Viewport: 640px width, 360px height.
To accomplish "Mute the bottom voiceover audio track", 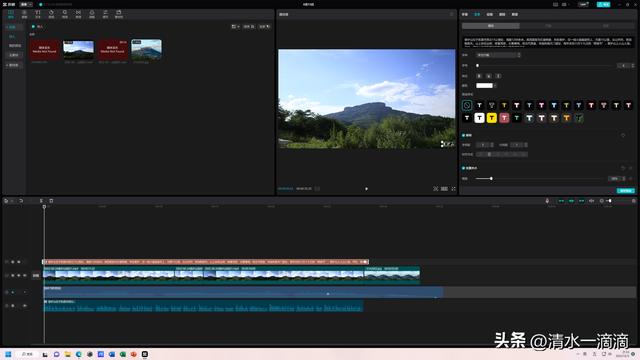I will [x=24, y=305].
